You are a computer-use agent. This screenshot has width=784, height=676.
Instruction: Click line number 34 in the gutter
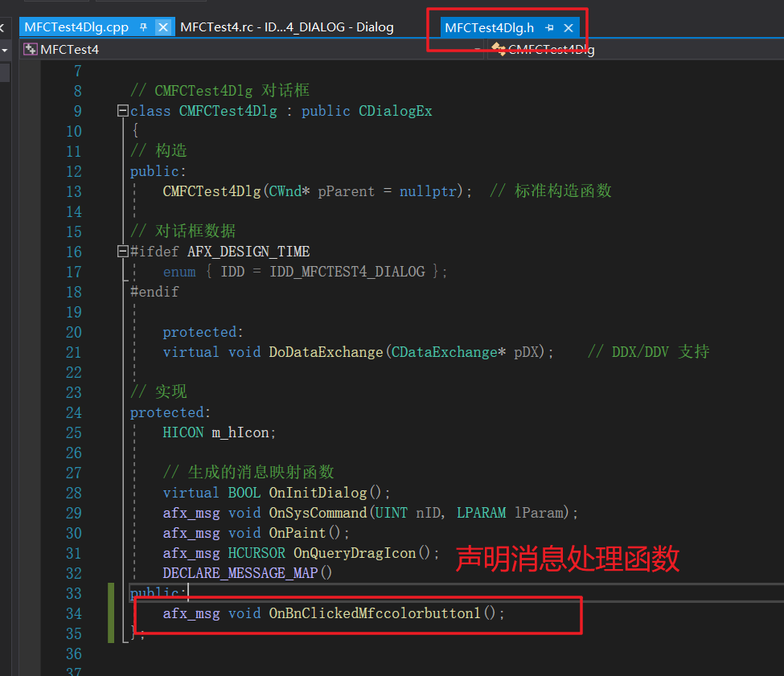pyautogui.click(x=73, y=613)
